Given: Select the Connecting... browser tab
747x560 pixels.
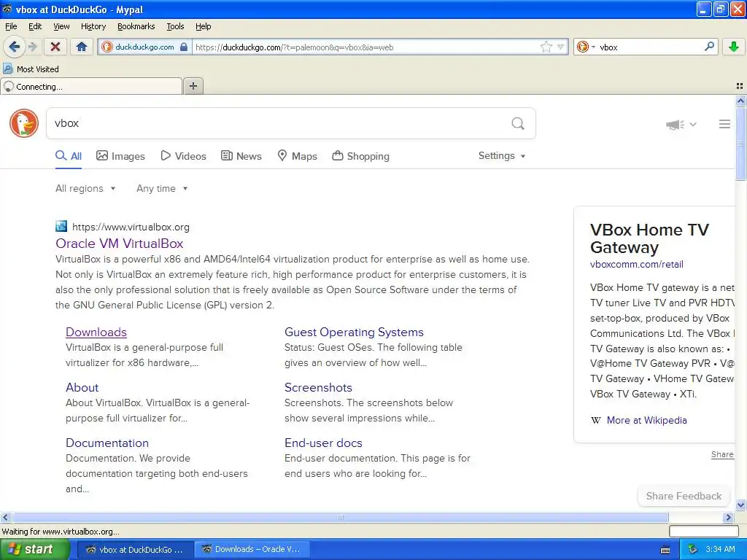Looking at the screenshot, I should point(91,86).
